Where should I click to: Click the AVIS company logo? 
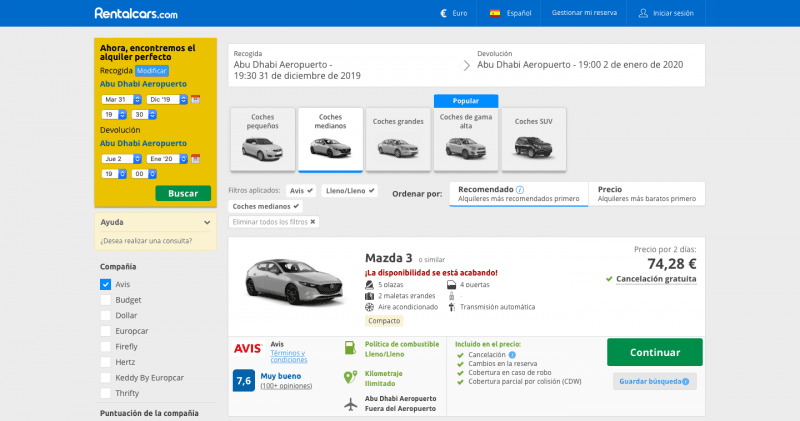point(247,349)
